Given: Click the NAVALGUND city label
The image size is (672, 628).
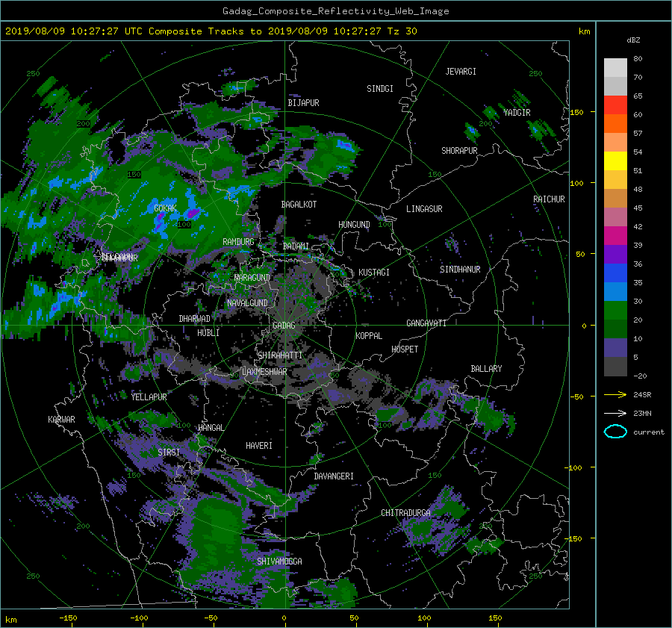Looking at the screenshot, I should tap(247, 303).
